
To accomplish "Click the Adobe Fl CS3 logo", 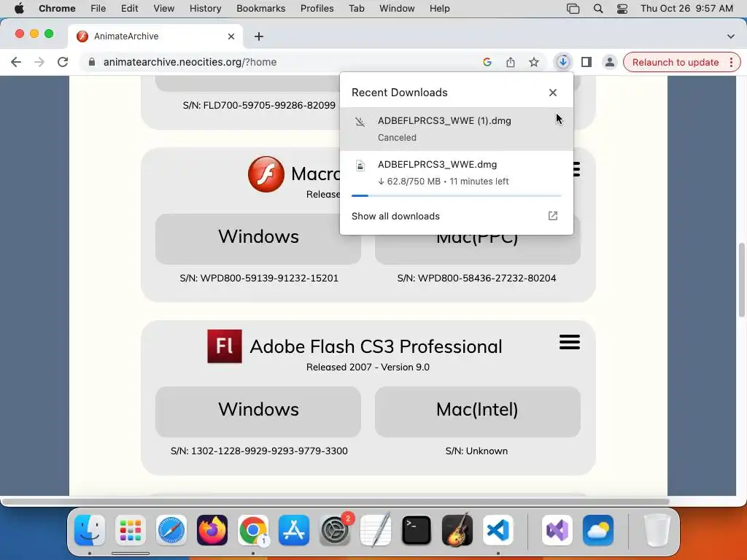I will click(x=225, y=346).
